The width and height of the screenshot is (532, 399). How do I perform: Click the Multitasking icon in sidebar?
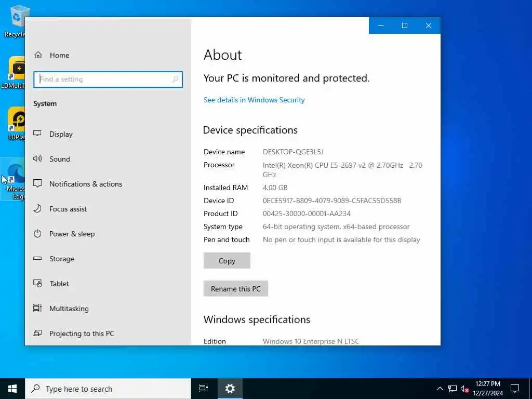37,308
